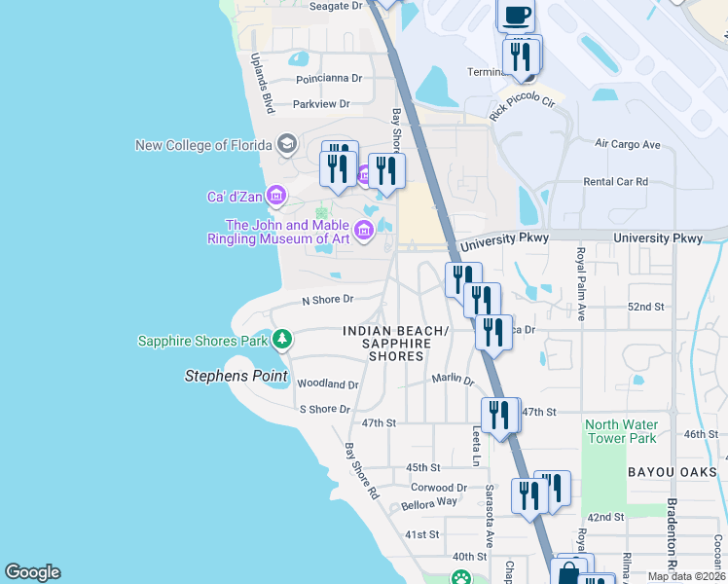This screenshot has width=728, height=584.
Task: Click the Ca' d'Zan text label
Action: click(x=235, y=197)
